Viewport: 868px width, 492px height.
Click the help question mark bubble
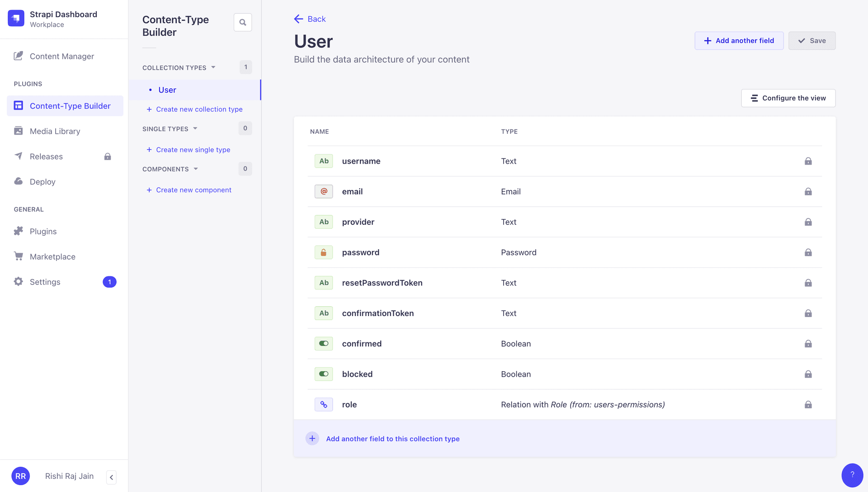click(853, 475)
